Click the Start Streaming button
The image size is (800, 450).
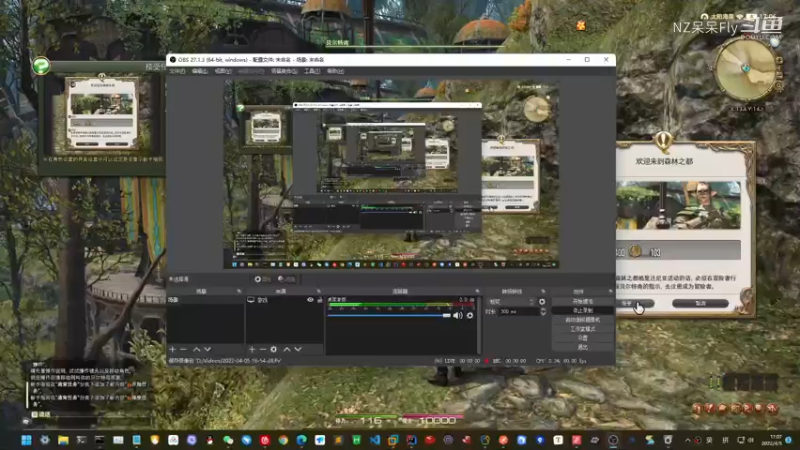(x=583, y=302)
